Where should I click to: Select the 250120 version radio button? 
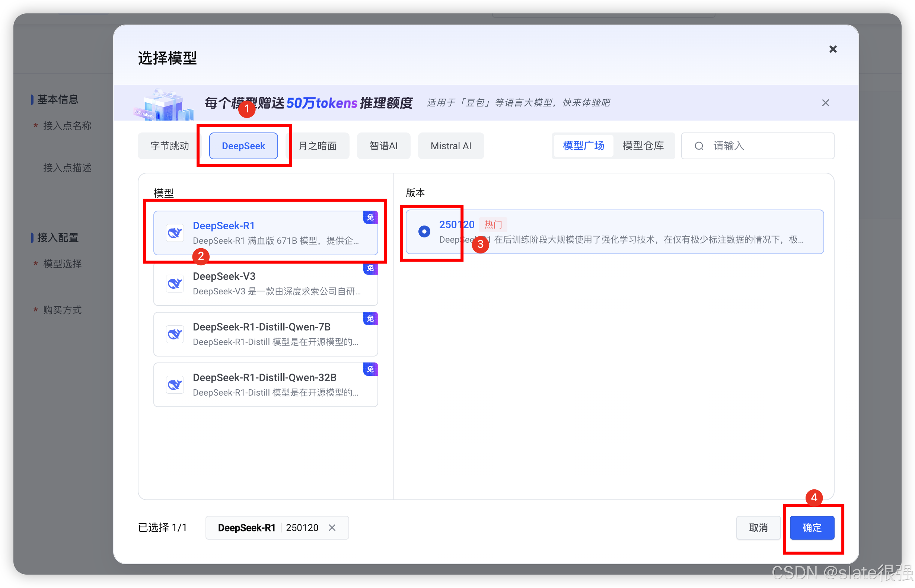point(424,231)
